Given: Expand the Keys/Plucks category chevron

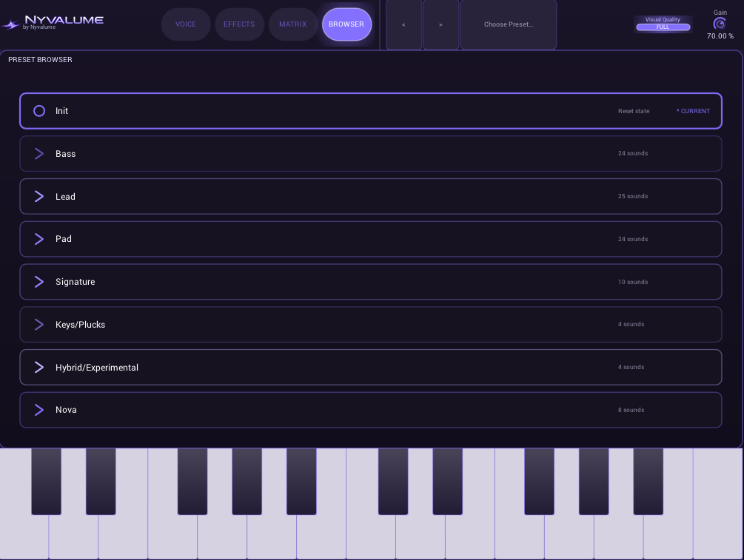Looking at the screenshot, I should pyautogui.click(x=39, y=324).
